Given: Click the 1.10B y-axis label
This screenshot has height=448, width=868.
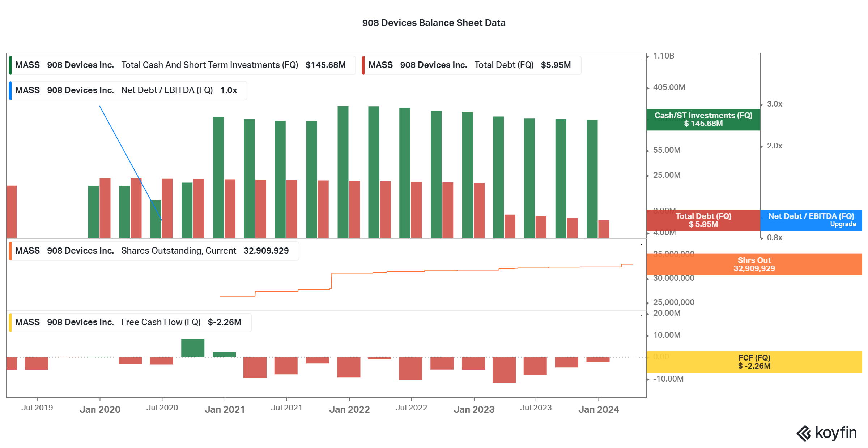Looking at the screenshot, I should (663, 56).
